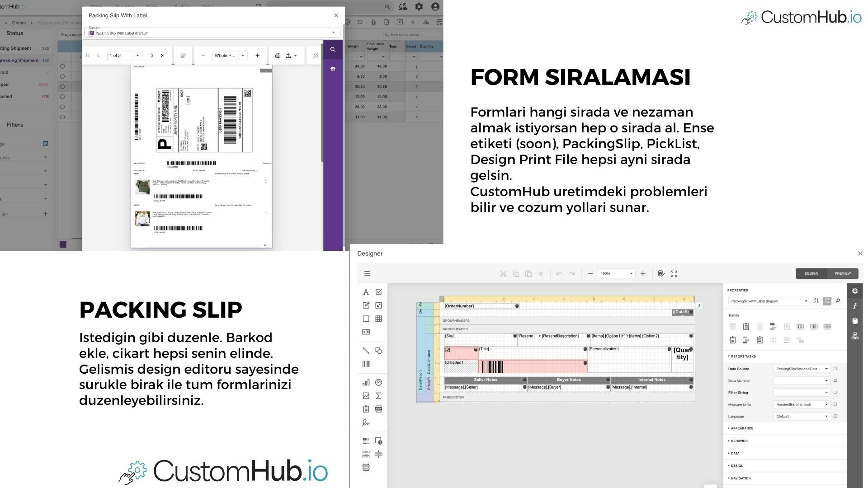Collapse the REPORT TASKS section
The width and height of the screenshot is (868, 488).
(741, 357)
